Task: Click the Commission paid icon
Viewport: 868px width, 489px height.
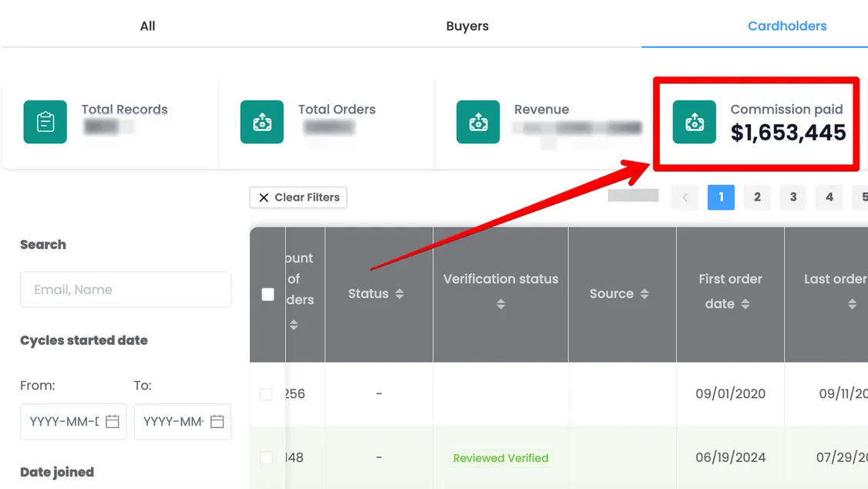Action: [x=695, y=122]
